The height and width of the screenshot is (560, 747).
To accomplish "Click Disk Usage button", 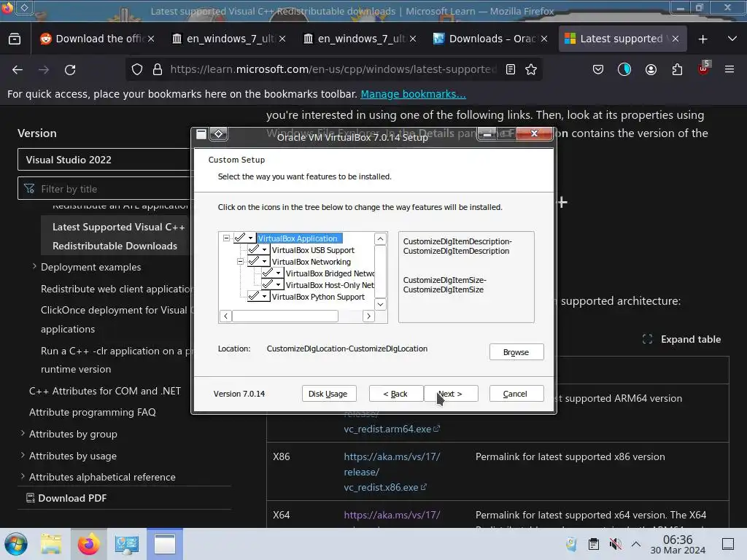I will (x=328, y=394).
